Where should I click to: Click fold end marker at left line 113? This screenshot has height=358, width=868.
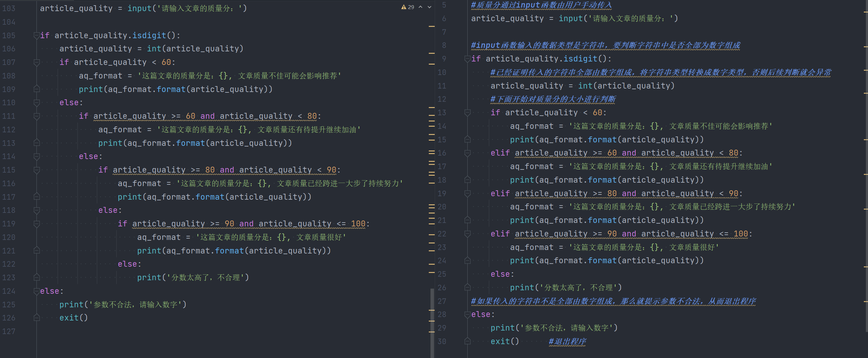36,143
